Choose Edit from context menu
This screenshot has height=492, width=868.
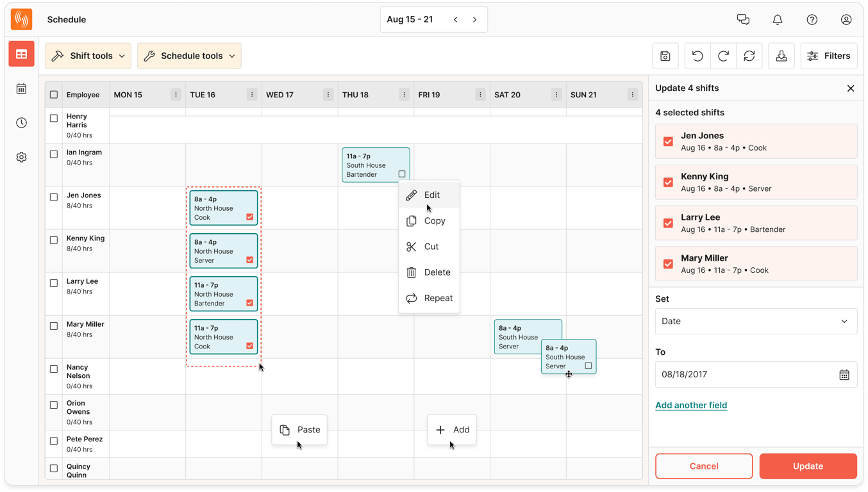point(430,195)
